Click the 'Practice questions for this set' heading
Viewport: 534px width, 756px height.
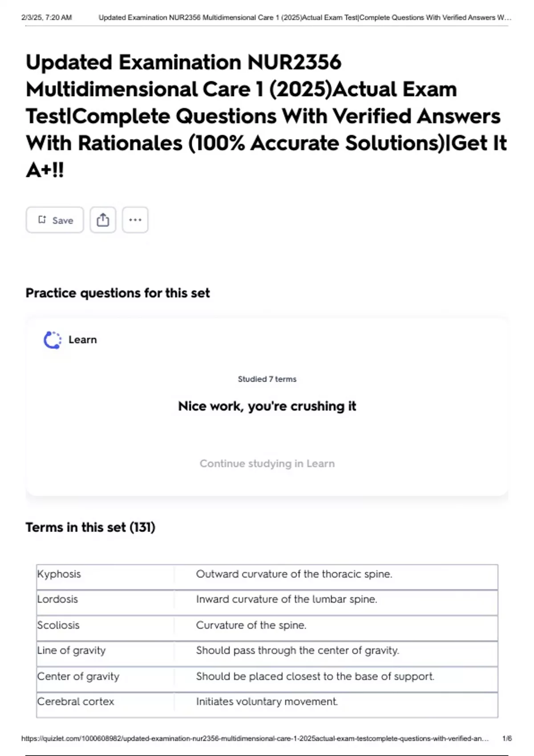[x=117, y=293]
